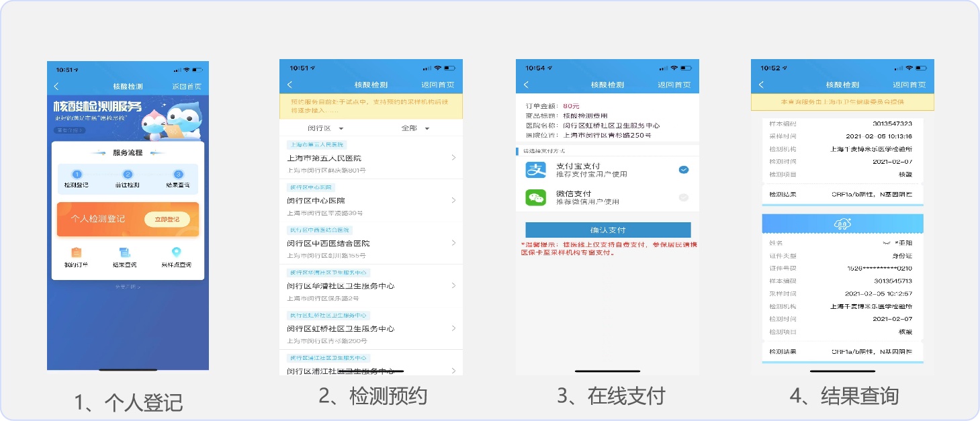980x421 pixels.
Task: Tap Wi-Fi icon on 个人登记 status bar
Action: click(187, 70)
